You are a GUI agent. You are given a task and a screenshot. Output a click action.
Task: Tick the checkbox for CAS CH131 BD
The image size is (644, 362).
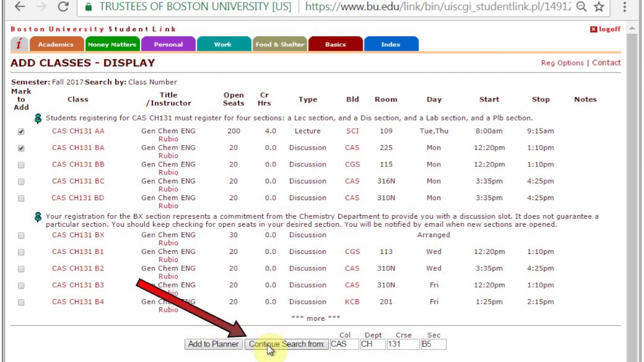[21, 198]
